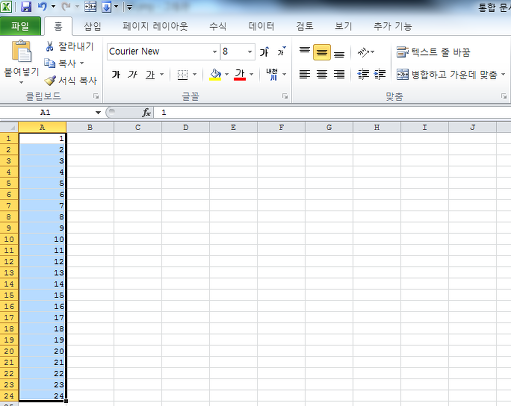Viewport: 511px width, 406px height.
Task: Open the Undo history dropdown arrow
Action: (53, 6)
